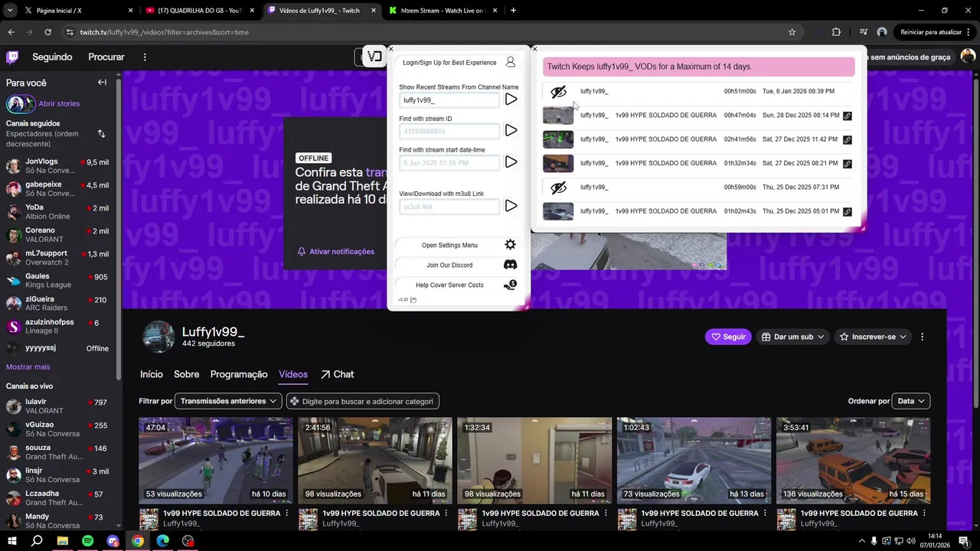Click the donation hand-coin icon
The image size is (980, 551).
[x=511, y=285]
